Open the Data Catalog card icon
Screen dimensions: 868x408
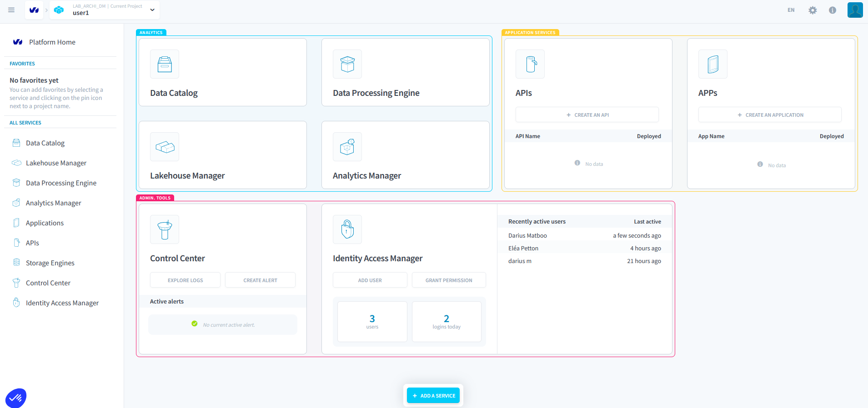165,64
